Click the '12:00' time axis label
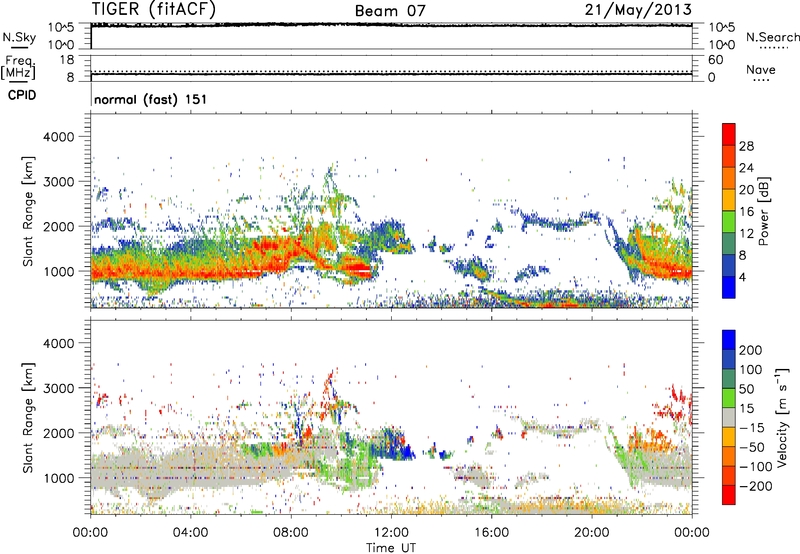The height and width of the screenshot is (554, 800). 391,533
